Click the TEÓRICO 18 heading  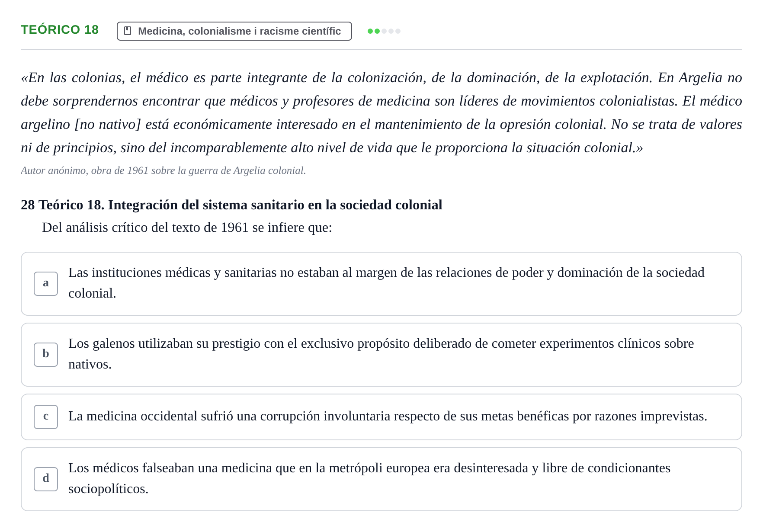pyautogui.click(x=60, y=30)
